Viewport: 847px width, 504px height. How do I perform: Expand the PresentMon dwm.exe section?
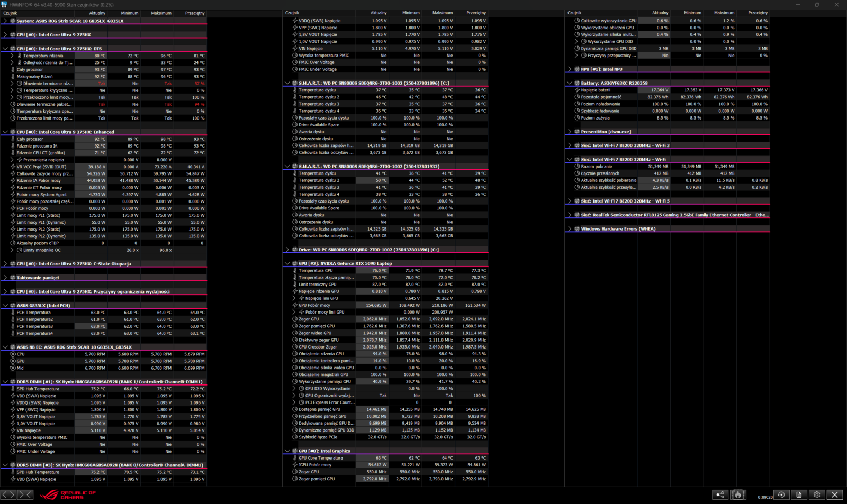[x=570, y=132]
